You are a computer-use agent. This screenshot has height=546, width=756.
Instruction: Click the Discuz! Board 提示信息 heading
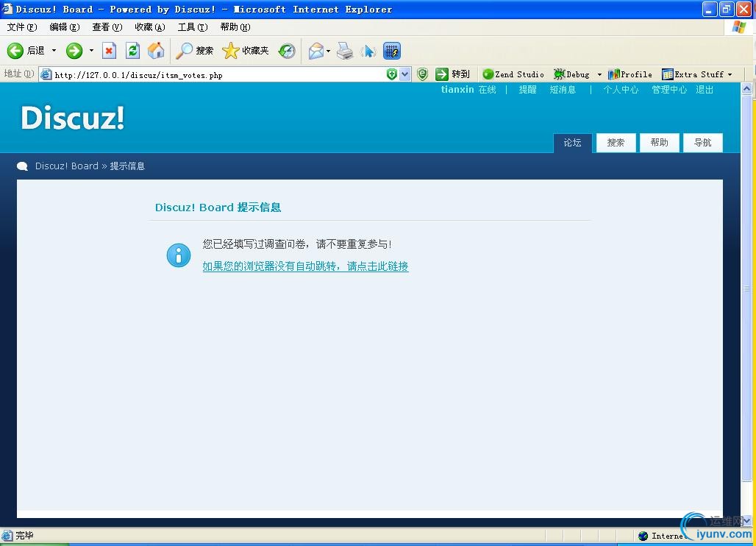click(x=218, y=208)
